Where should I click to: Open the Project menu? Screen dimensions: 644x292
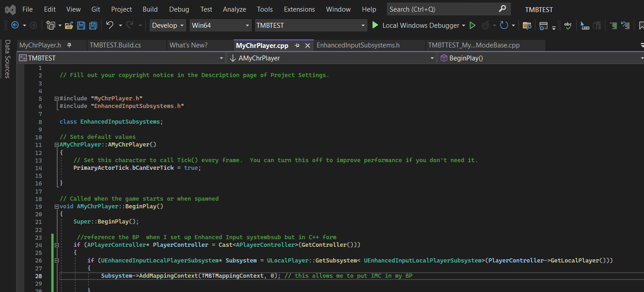tap(122, 9)
